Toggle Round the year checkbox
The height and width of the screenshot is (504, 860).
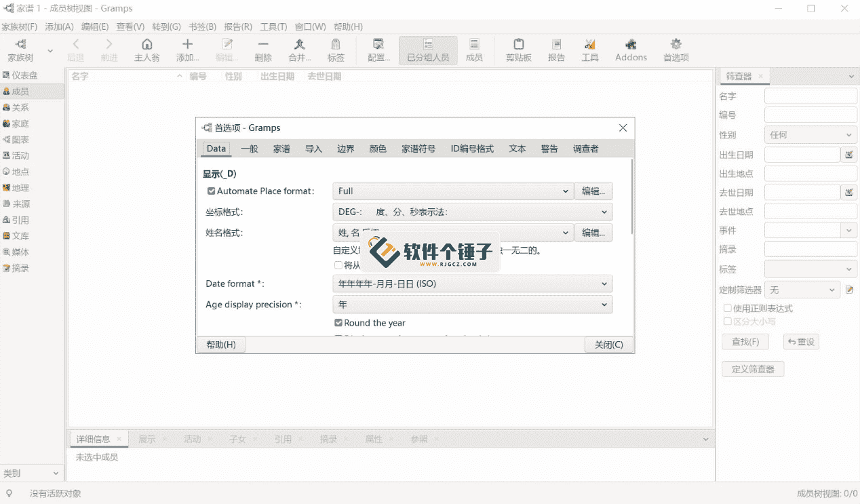coord(338,323)
